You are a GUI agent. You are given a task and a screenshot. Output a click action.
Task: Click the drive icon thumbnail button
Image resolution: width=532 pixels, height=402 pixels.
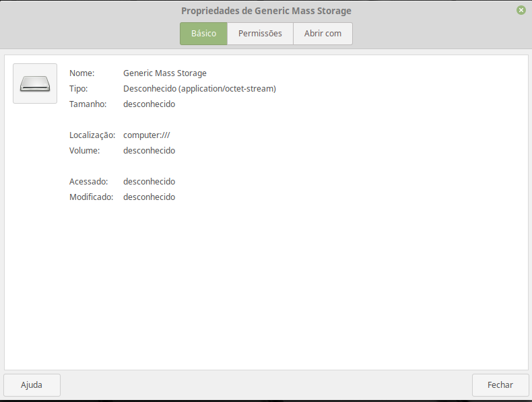click(x=35, y=83)
